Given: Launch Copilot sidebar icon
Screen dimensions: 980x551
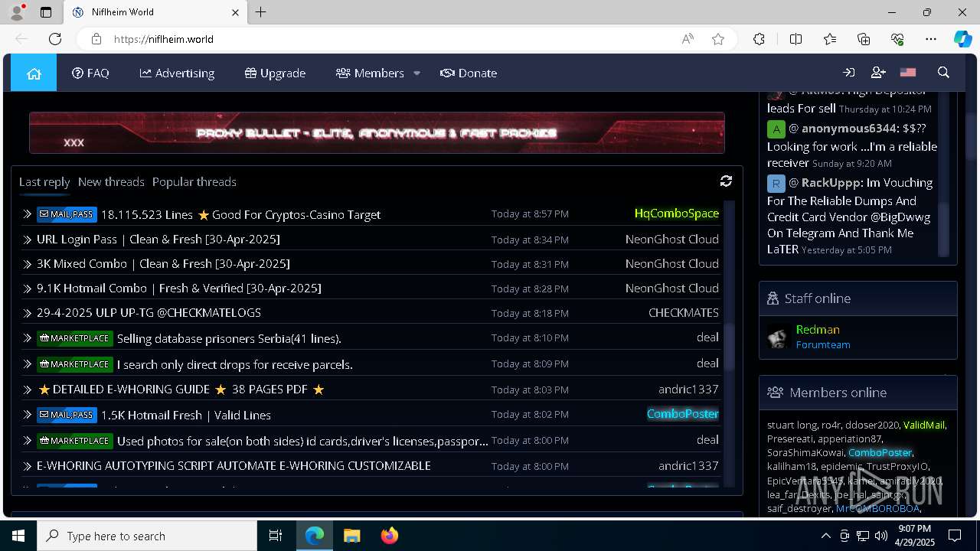Looking at the screenshot, I should pyautogui.click(x=963, y=39).
